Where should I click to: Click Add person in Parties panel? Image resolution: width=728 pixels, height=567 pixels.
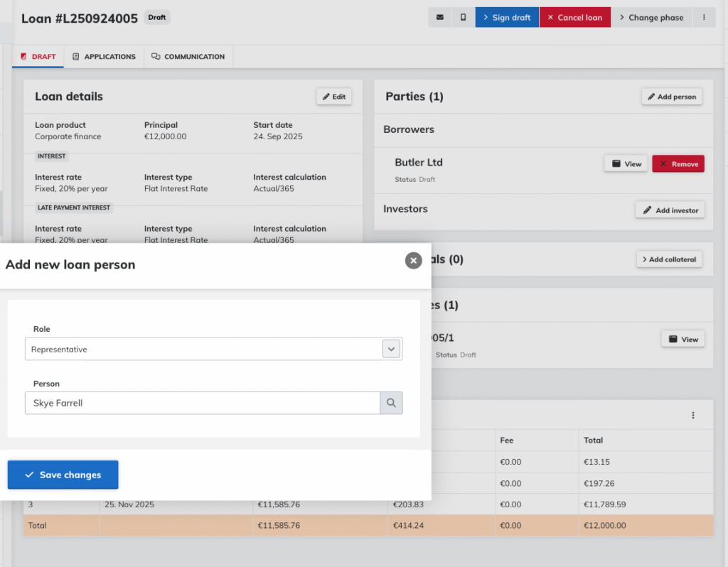pyautogui.click(x=671, y=97)
